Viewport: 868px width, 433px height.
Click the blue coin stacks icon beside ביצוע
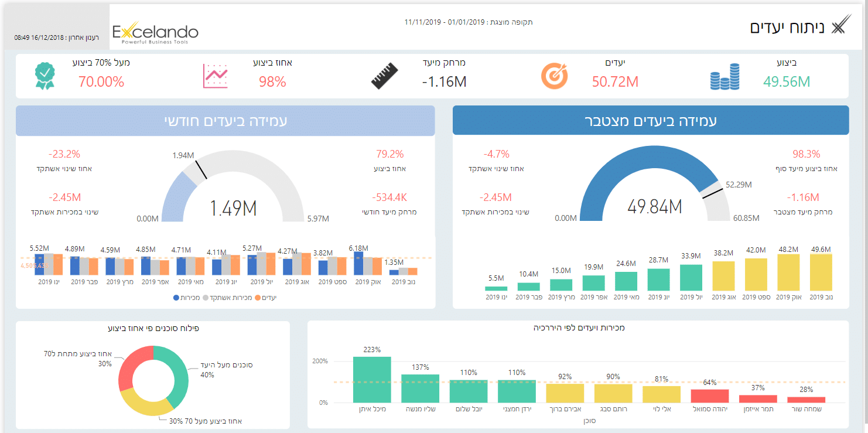pyautogui.click(x=724, y=77)
